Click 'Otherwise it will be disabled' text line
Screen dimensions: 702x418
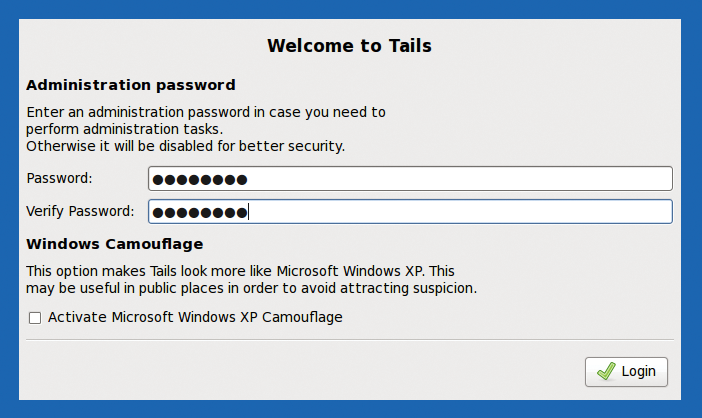click(x=185, y=146)
